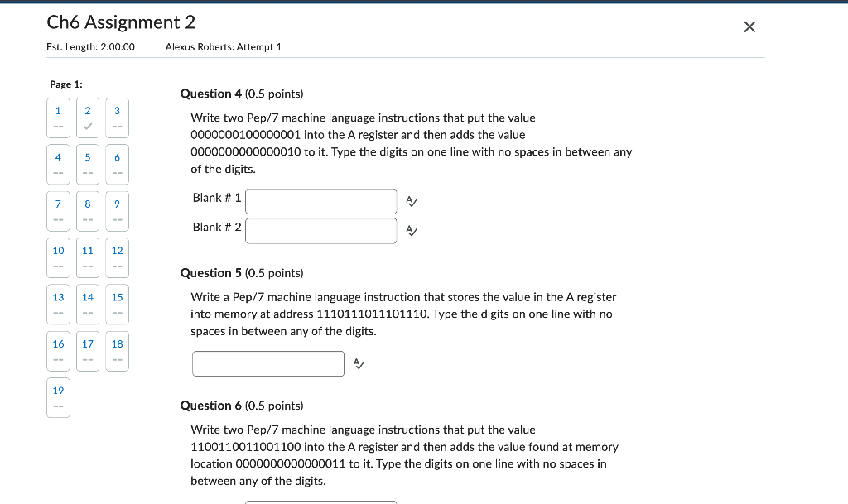The image size is (848, 504).
Task: Close the Ch6 Assignment 2 view
Action: [x=749, y=26]
